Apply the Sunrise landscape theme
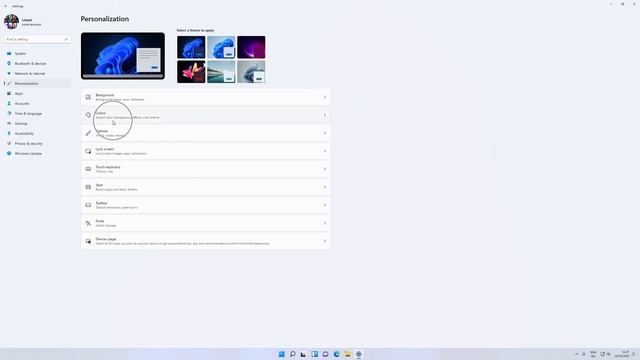The height and width of the screenshot is (360, 640). tap(221, 72)
